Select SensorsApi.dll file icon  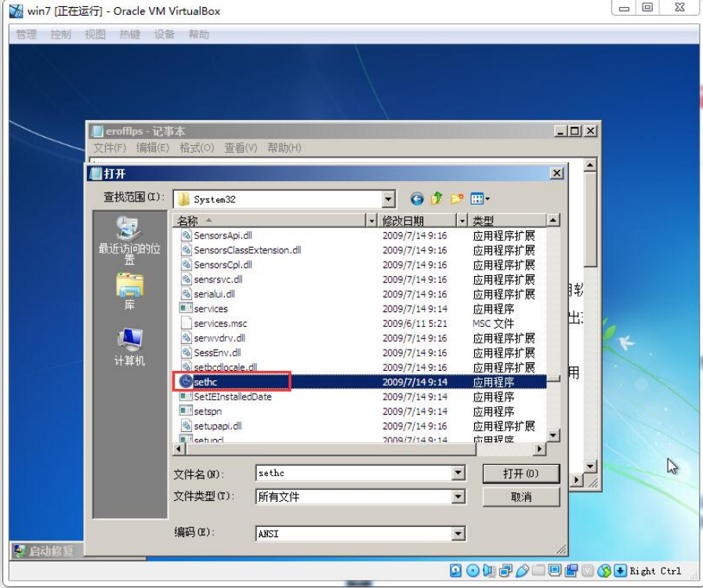(x=186, y=235)
